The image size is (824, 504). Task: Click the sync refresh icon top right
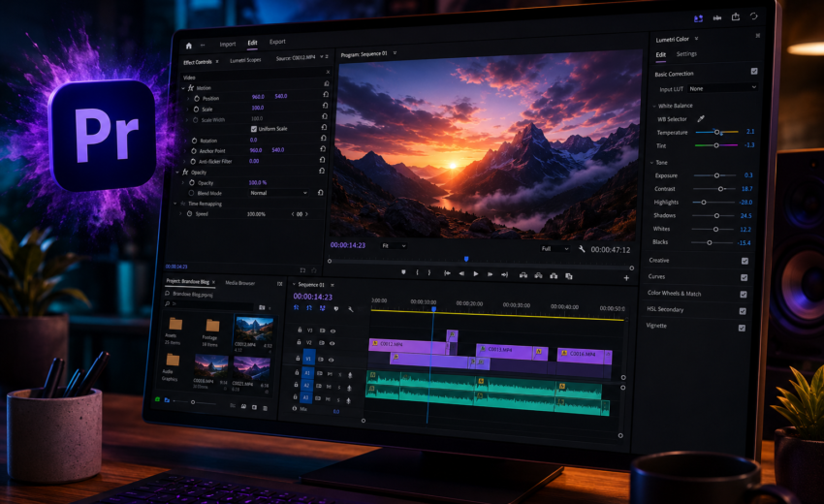pyautogui.click(x=753, y=16)
